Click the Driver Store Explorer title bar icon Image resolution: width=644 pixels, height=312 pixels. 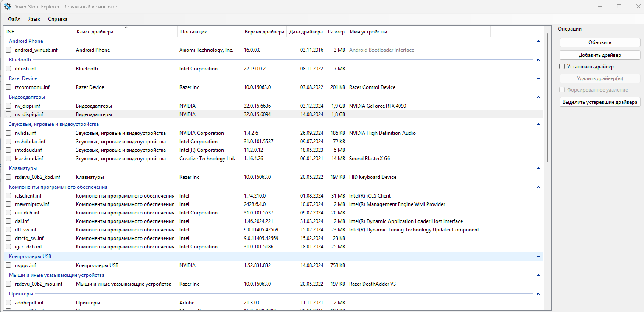(x=8, y=7)
